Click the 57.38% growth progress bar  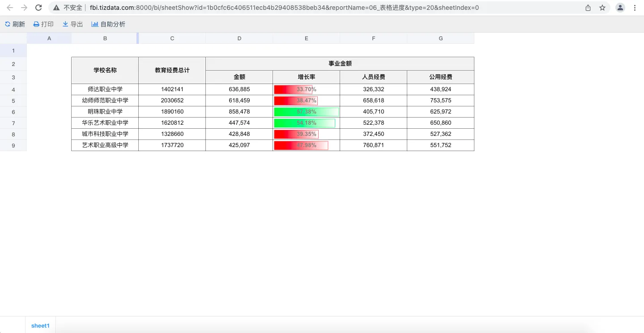[306, 112]
